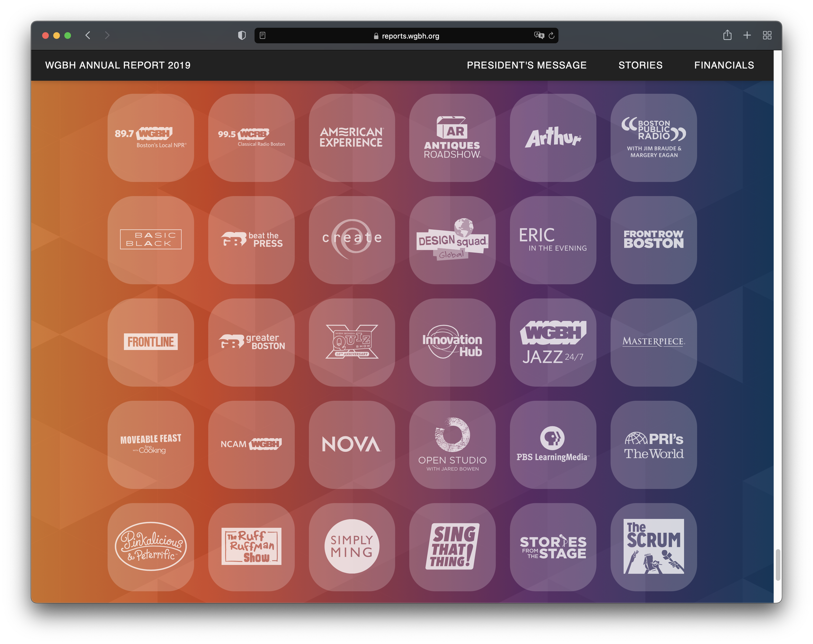Go to the Stories nav item
This screenshot has height=644, width=813.
640,65
